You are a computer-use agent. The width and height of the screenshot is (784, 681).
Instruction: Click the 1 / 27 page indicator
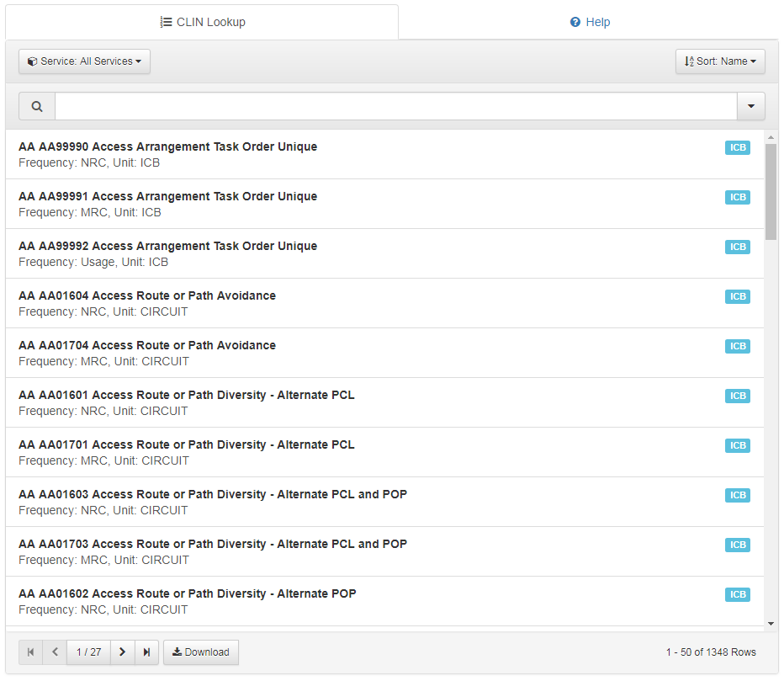(x=88, y=652)
